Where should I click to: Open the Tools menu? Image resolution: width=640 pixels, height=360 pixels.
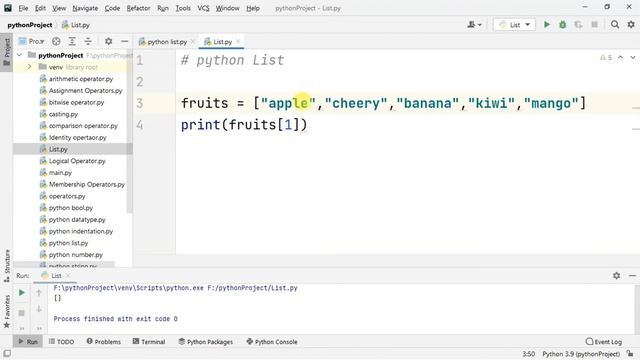(183, 8)
